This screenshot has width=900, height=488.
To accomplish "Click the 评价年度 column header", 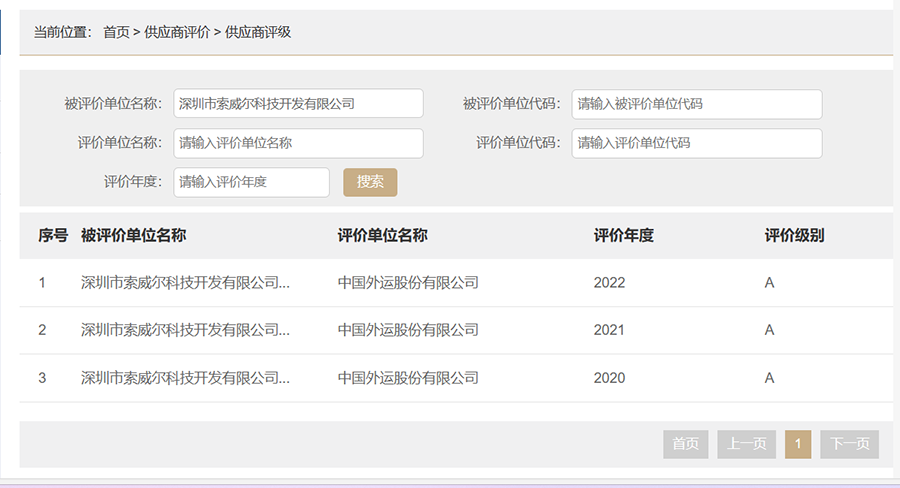I will tap(623, 236).
